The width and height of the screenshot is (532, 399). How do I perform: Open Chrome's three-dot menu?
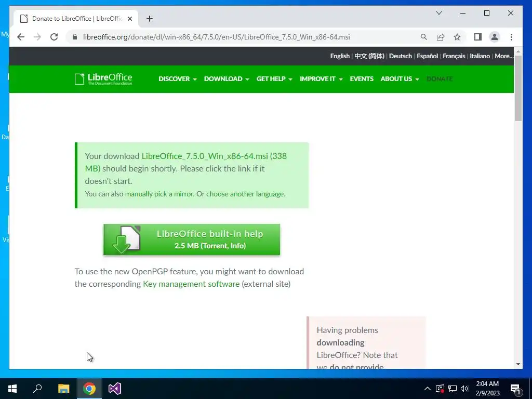coord(511,37)
